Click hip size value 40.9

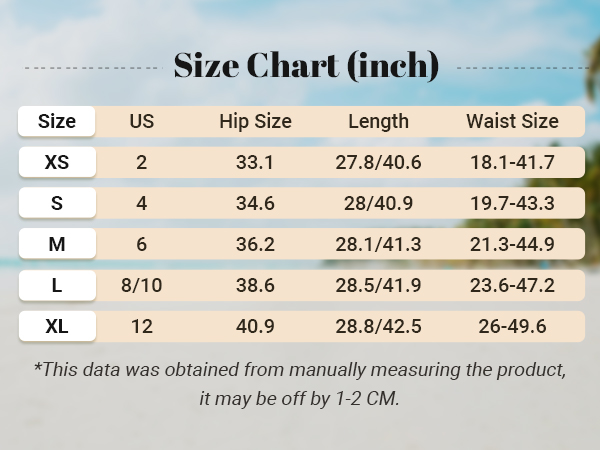coord(255,326)
